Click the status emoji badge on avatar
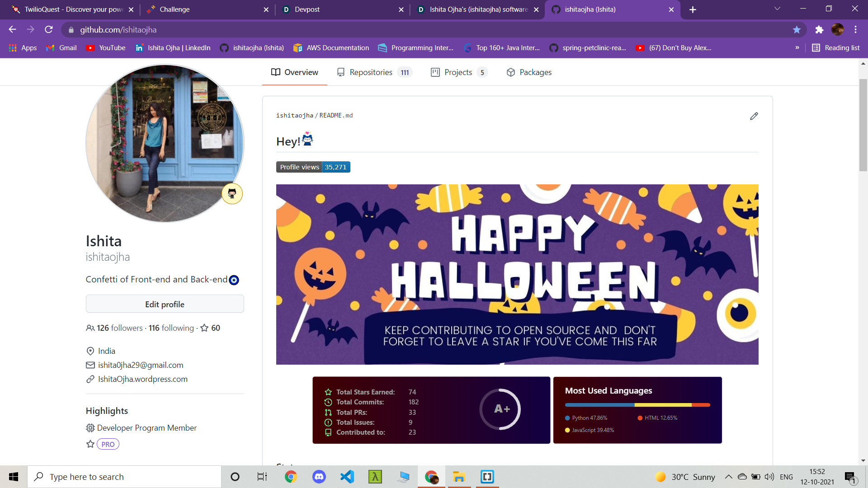Viewport: 868px width, 488px height. (232, 193)
